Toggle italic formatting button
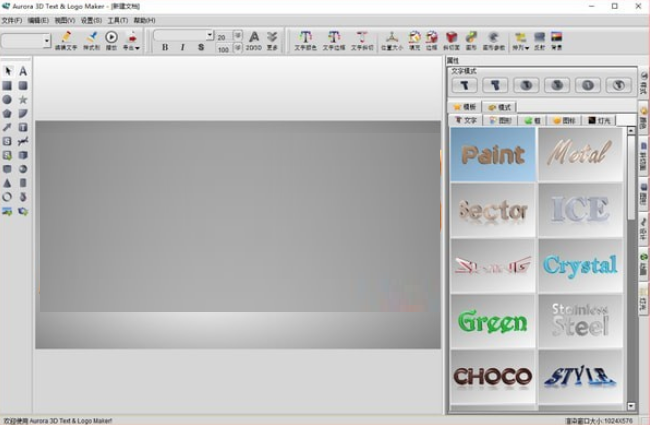This screenshot has height=425, width=650. [x=183, y=47]
